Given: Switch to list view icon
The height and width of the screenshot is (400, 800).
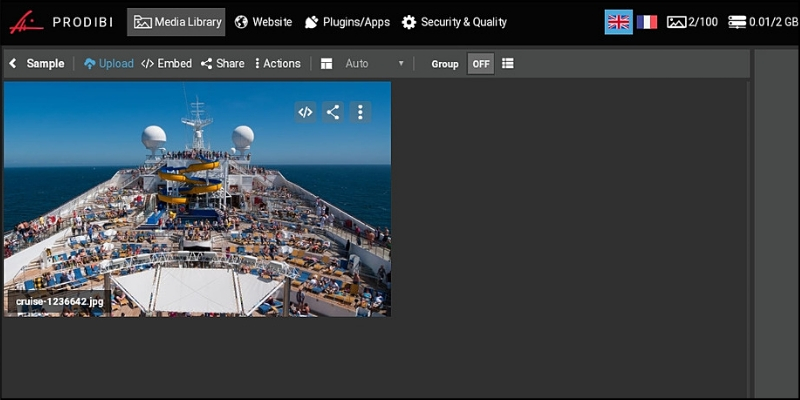Looking at the screenshot, I should click(x=508, y=64).
